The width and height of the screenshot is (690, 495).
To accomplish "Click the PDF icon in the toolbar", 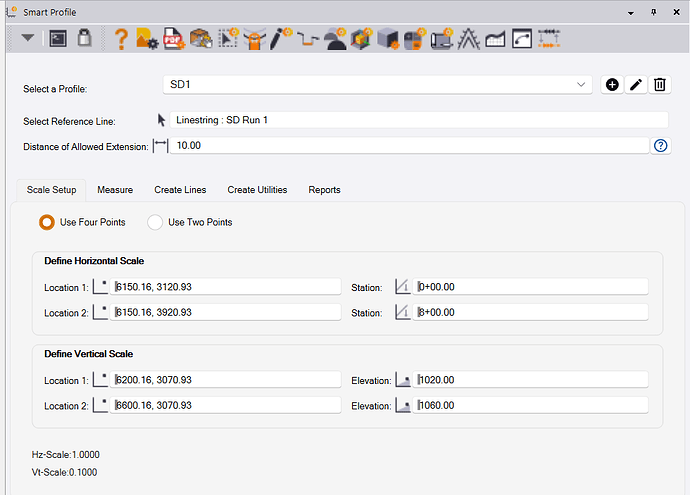I will coord(173,39).
